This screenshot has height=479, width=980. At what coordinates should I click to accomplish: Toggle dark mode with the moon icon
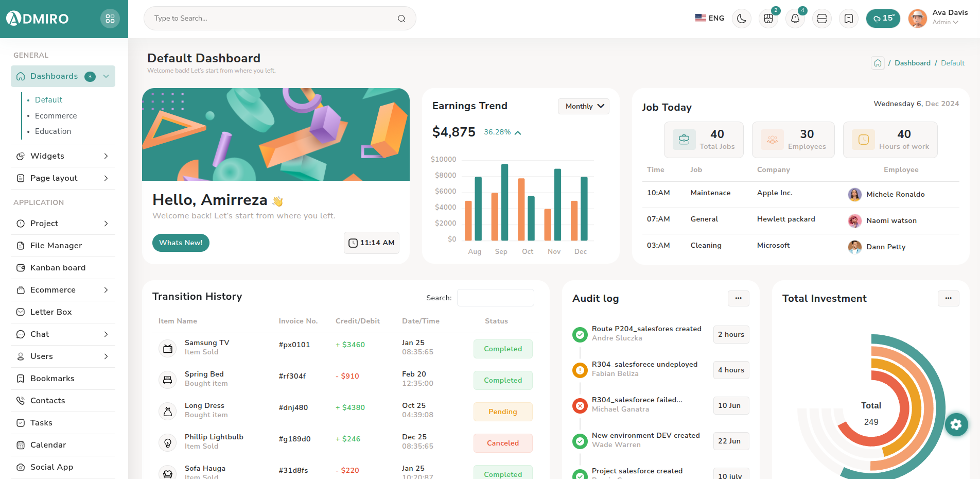point(742,19)
